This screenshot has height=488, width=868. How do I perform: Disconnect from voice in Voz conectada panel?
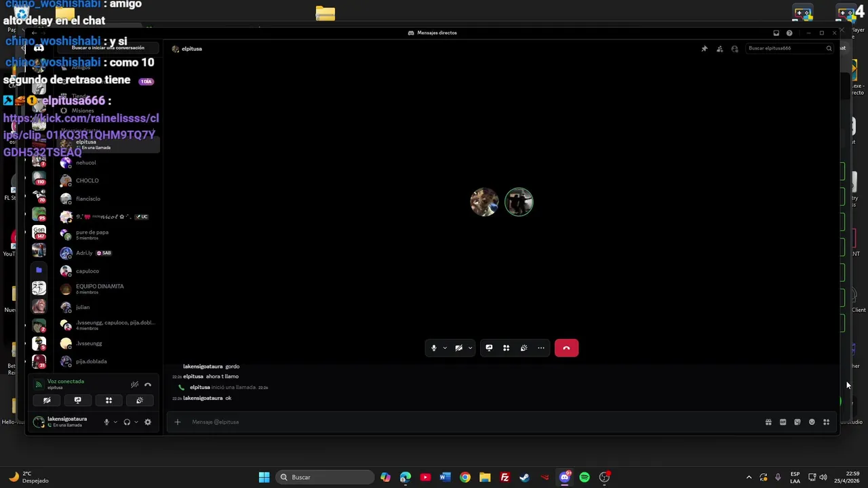click(x=147, y=384)
